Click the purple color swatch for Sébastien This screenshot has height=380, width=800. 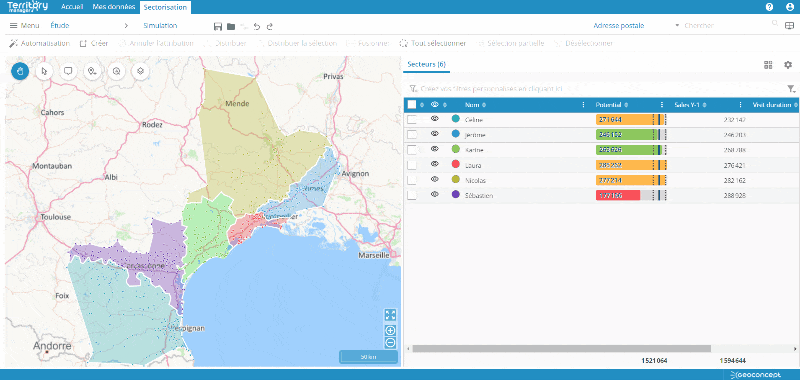456,194
